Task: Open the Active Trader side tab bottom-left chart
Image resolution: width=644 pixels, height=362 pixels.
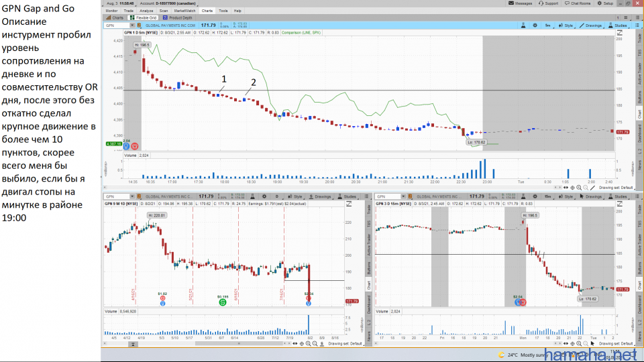Action: (x=369, y=245)
